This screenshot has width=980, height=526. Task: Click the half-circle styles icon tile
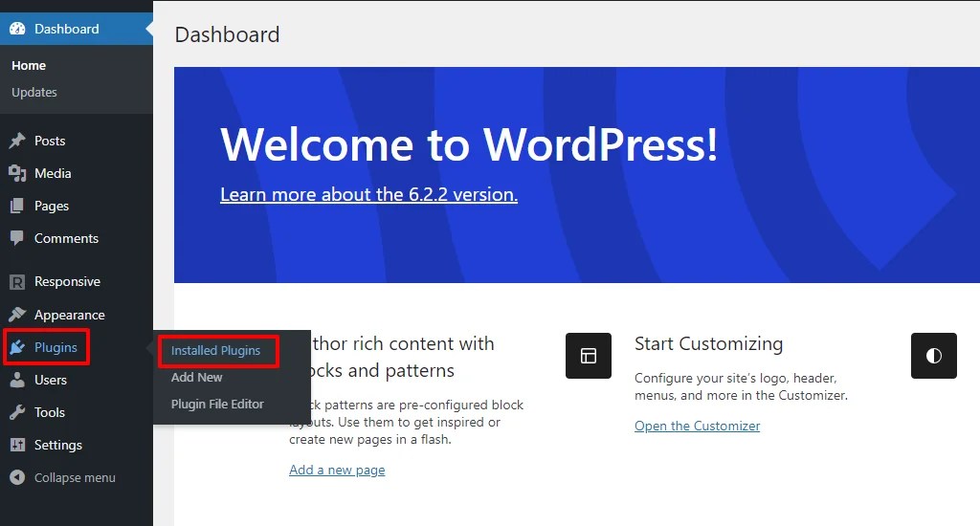point(934,356)
